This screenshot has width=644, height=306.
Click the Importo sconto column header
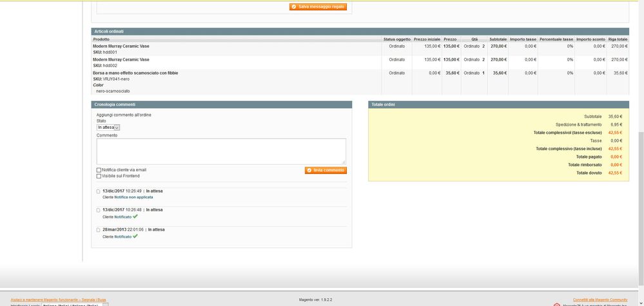coord(590,39)
